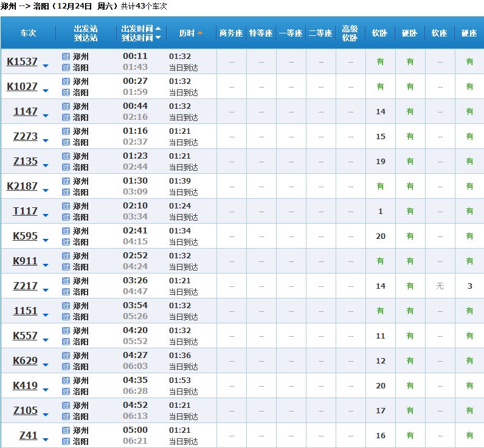This screenshot has height=448, width=484.
Task: Click the station icon beside 洛阳 for Z41
Action: pyautogui.click(x=66, y=441)
